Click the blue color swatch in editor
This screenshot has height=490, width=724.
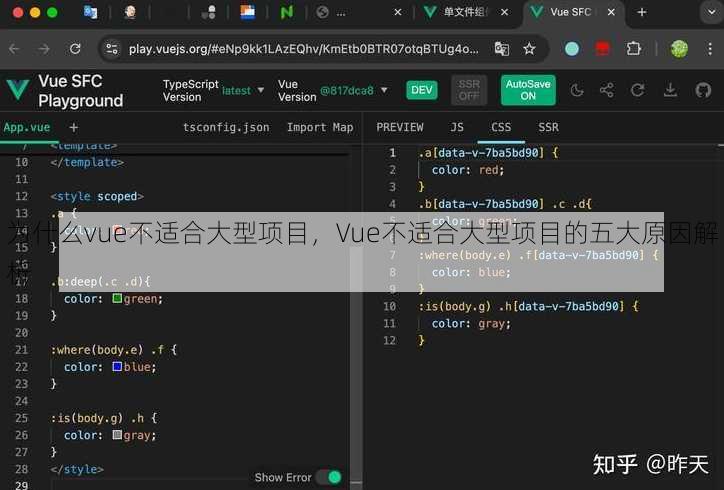tap(117, 366)
